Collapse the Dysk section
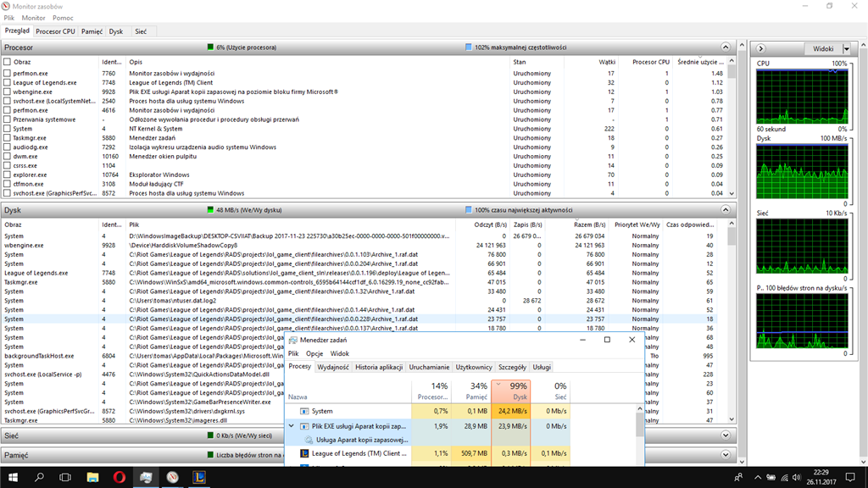The image size is (868, 488). pyautogui.click(x=726, y=210)
